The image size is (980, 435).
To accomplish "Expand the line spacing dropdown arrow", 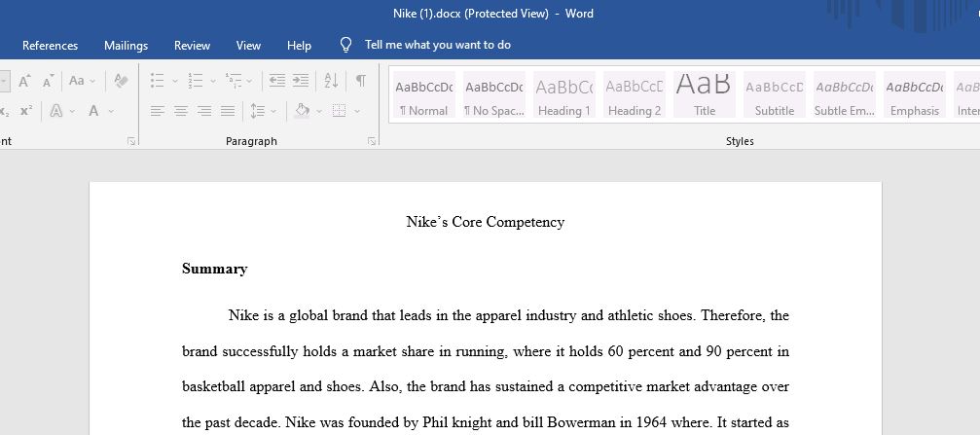I will [273, 112].
